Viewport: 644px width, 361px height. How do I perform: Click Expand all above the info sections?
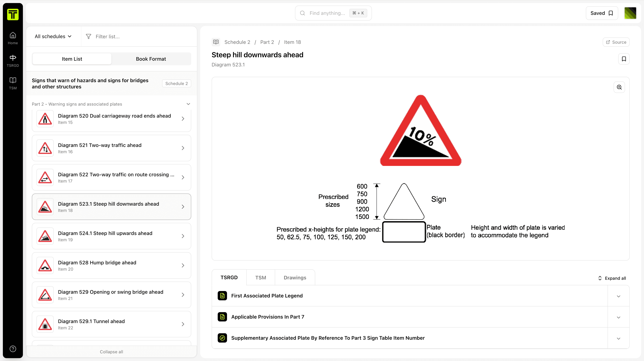pyautogui.click(x=611, y=278)
